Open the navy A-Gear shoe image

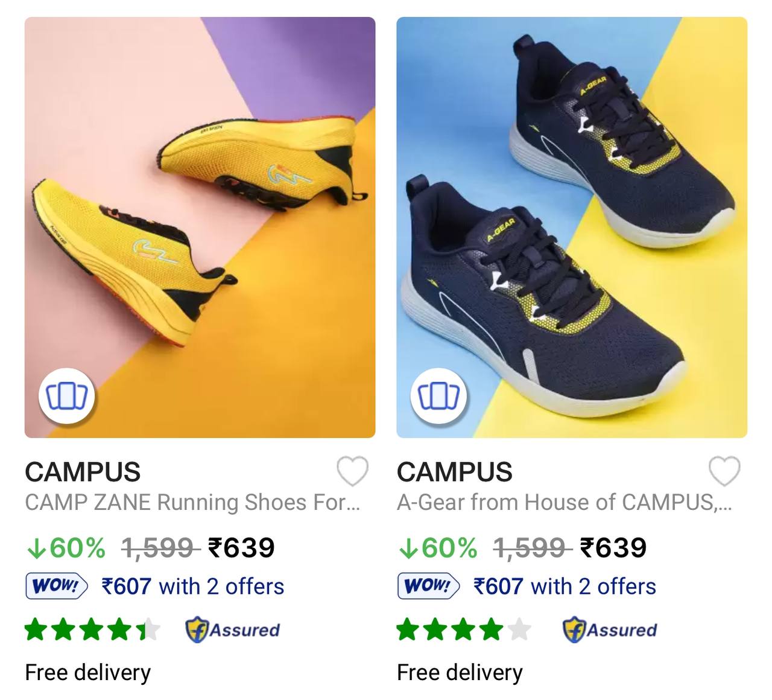[x=572, y=211]
